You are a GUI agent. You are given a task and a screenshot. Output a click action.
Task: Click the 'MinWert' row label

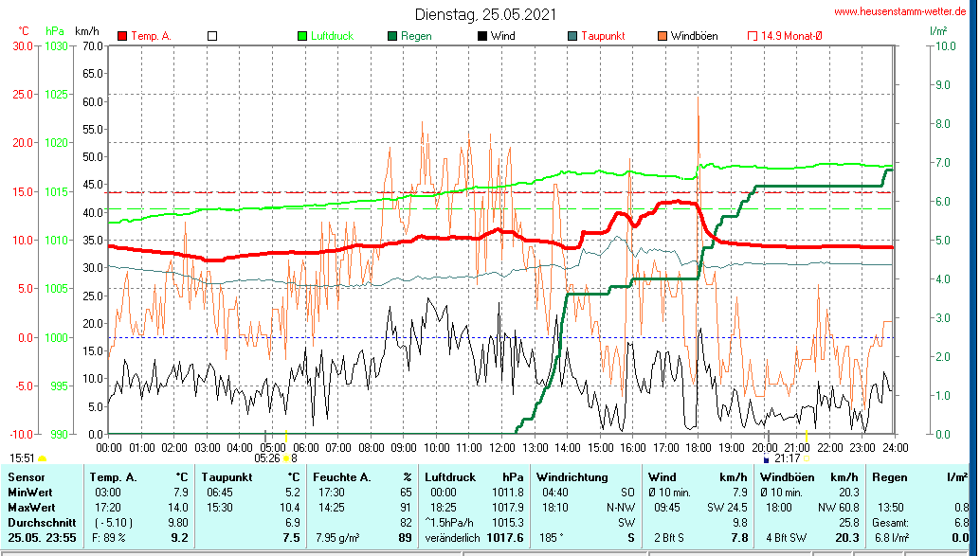pyautogui.click(x=30, y=493)
